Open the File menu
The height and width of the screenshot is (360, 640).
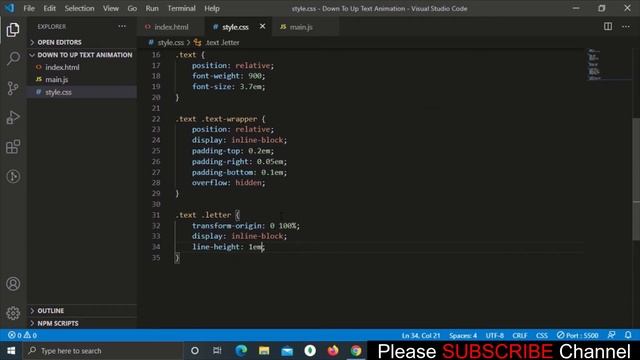click(x=29, y=8)
